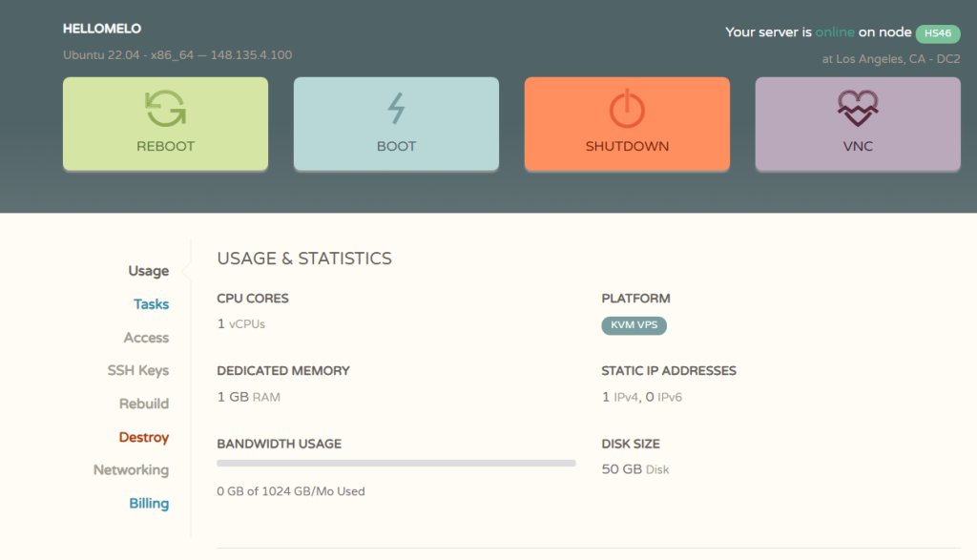Switch to the Tasks section
This screenshot has width=977, height=560.
[x=151, y=304]
